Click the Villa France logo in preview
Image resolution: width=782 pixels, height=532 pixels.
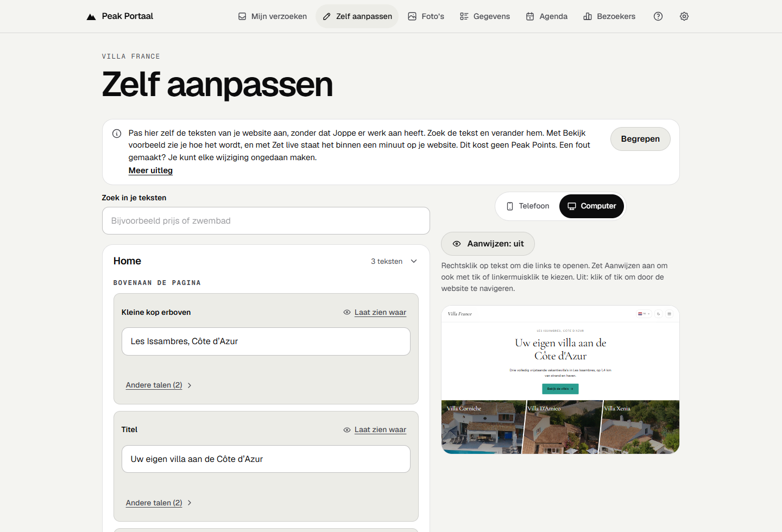coord(460,314)
